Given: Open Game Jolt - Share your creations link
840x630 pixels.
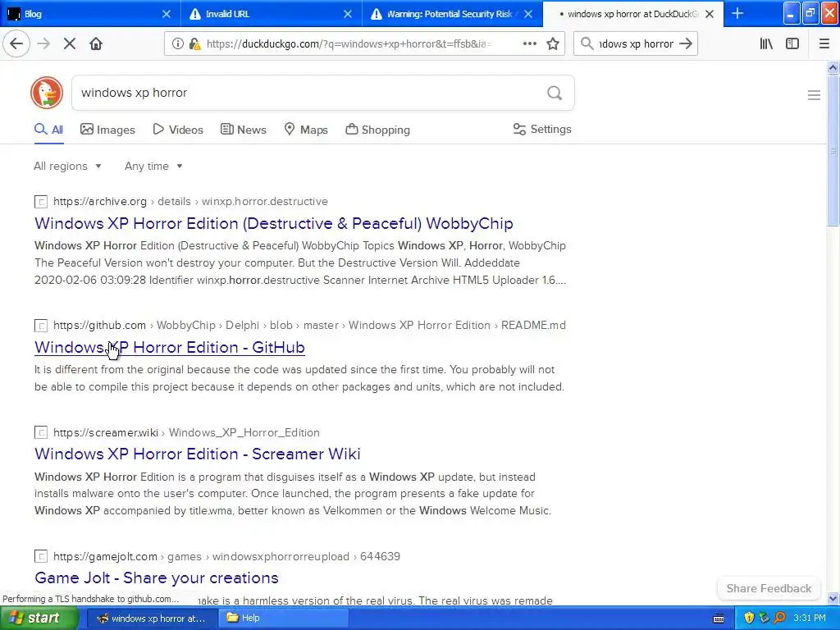Looking at the screenshot, I should [157, 577].
